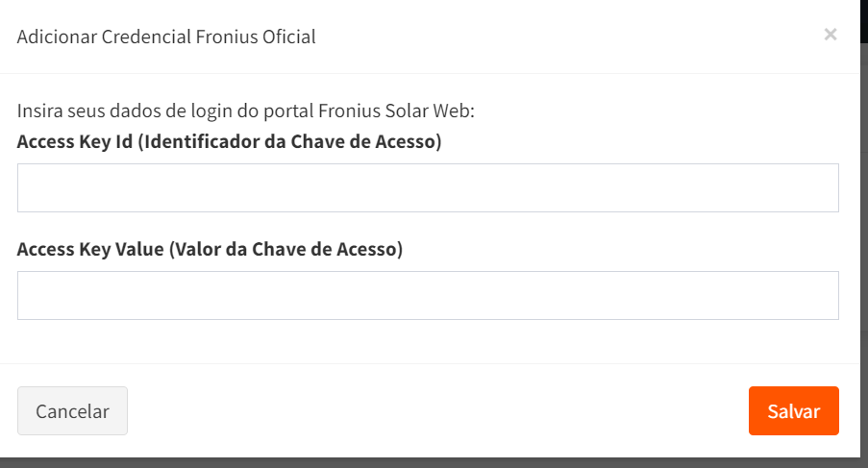Close the Adicionar Credencial dialog with X

click(x=831, y=35)
